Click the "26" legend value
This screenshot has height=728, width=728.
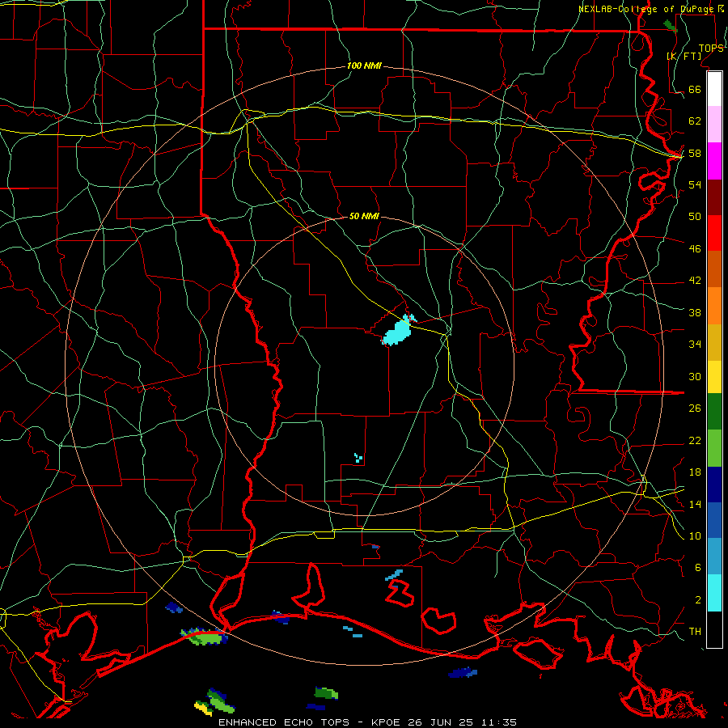(x=695, y=408)
